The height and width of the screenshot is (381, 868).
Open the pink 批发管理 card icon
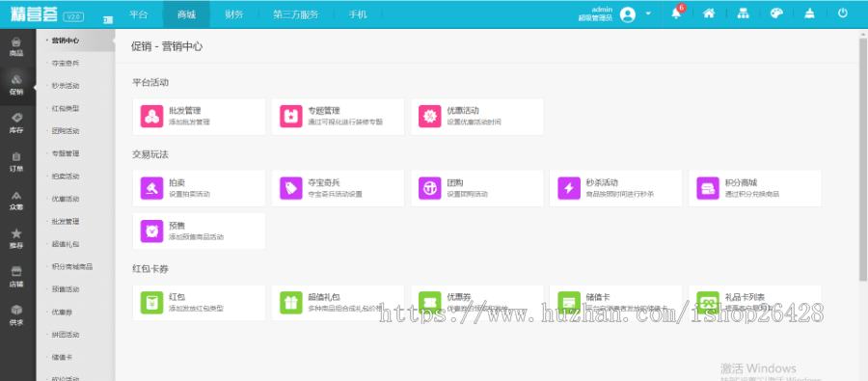tap(151, 117)
